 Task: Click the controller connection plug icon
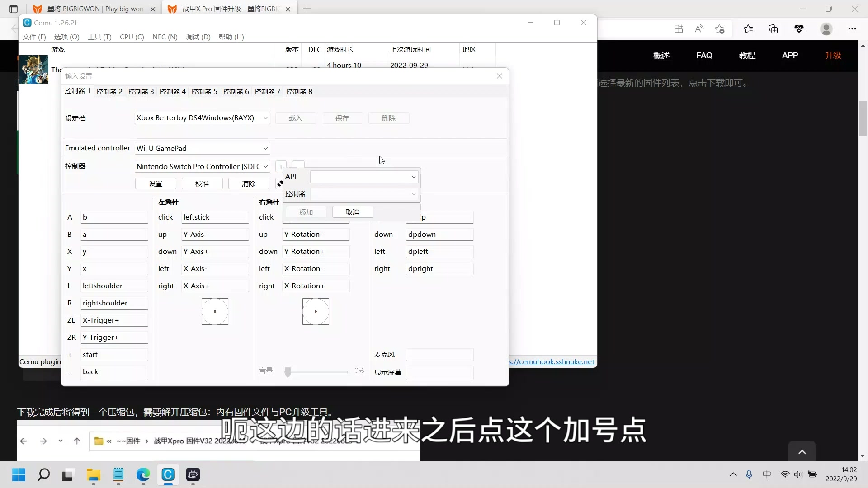(279, 183)
